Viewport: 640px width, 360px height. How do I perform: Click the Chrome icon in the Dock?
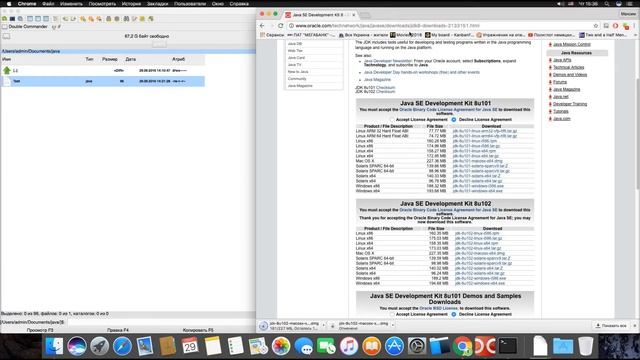click(462, 346)
